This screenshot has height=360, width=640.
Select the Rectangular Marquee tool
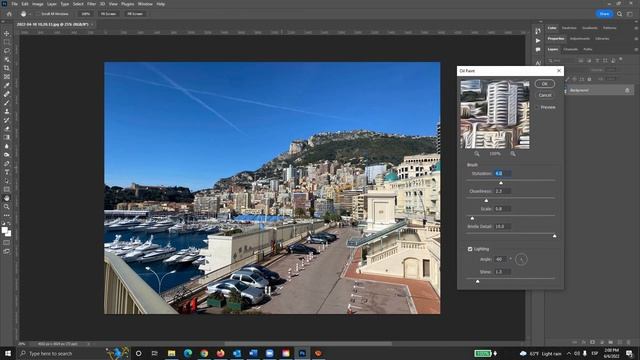7,42
